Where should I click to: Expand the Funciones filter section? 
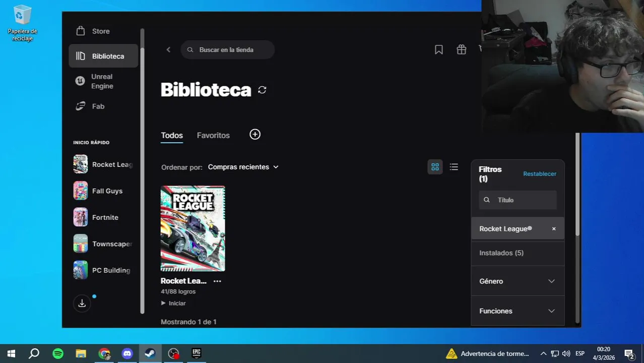pyautogui.click(x=518, y=311)
